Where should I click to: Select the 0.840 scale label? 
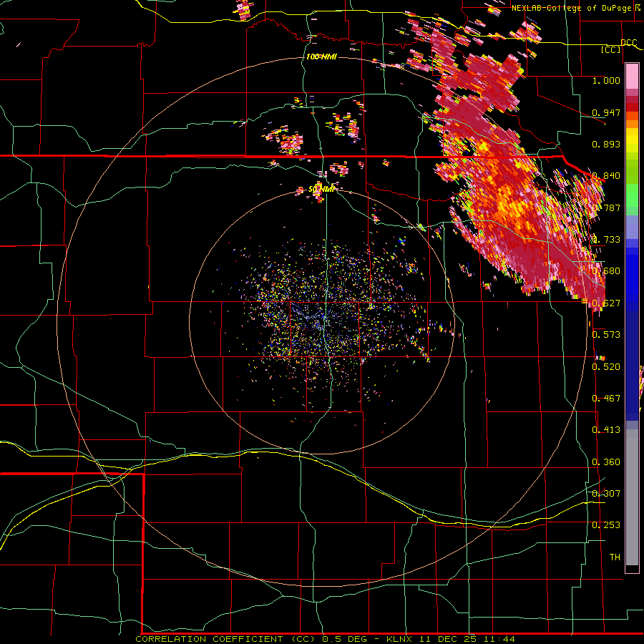click(x=606, y=175)
